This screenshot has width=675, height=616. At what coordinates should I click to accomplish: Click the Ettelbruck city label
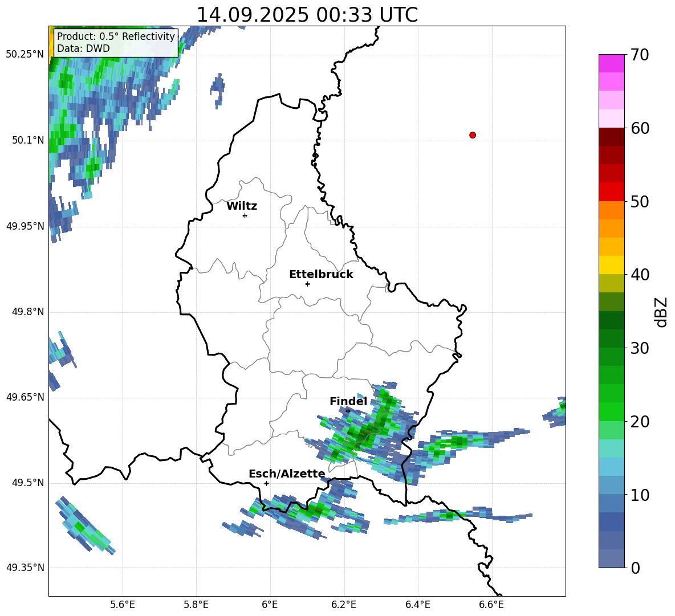coord(321,275)
